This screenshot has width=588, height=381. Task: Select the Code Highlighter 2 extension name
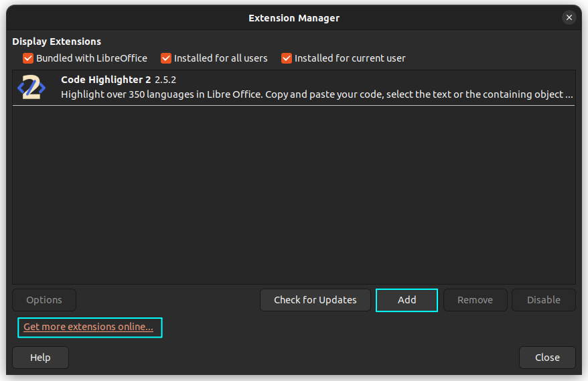point(106,80)
